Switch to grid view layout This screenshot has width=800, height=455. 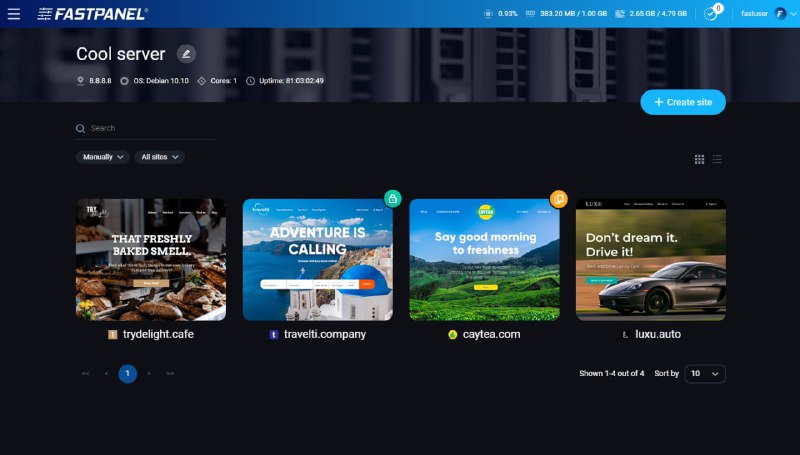point(700,159)
